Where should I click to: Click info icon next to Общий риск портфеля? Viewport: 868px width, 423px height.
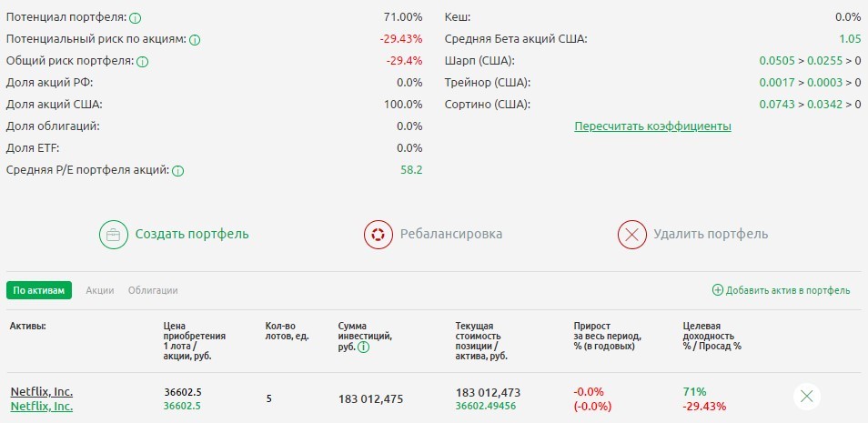pos(142,61)
